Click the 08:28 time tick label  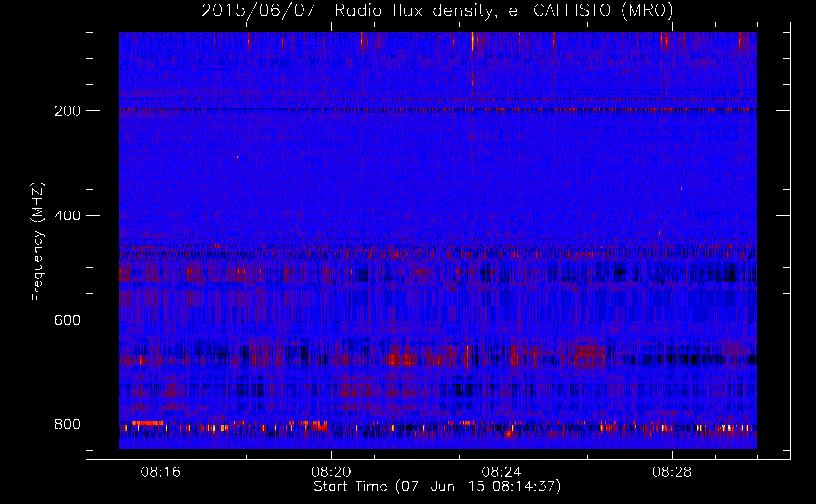coord(672,472)
